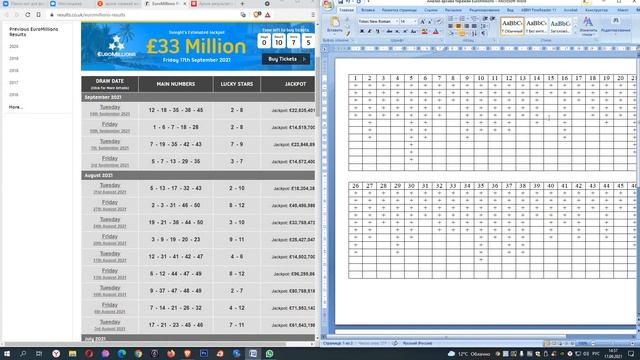
Task: Expand the bullets list dropdown
Action: (x=456, y=19)
